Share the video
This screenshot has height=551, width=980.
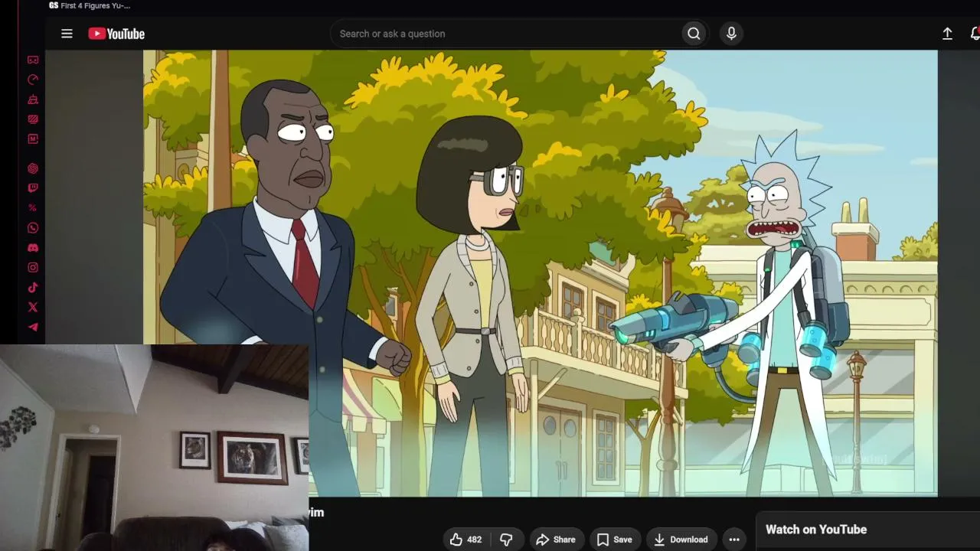[x=556, y=540]
